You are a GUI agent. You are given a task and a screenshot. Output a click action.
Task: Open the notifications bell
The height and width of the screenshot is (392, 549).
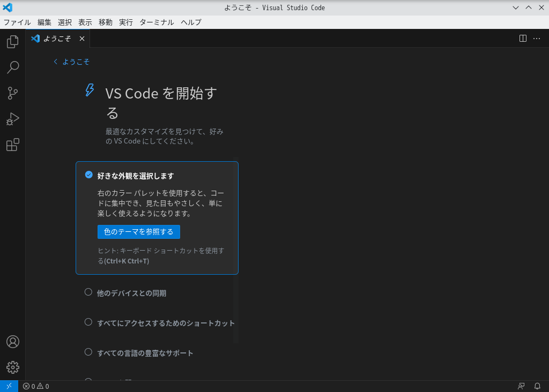click(x=537, y=386)
